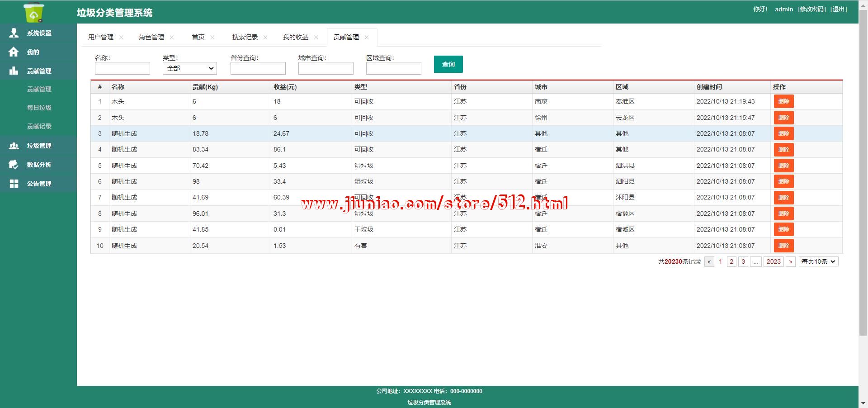This screenshot has height=408, width=868.
Task: Click the bar chart icon for 贡献管理
Action: pyautogui.click(x=14, y=71)
